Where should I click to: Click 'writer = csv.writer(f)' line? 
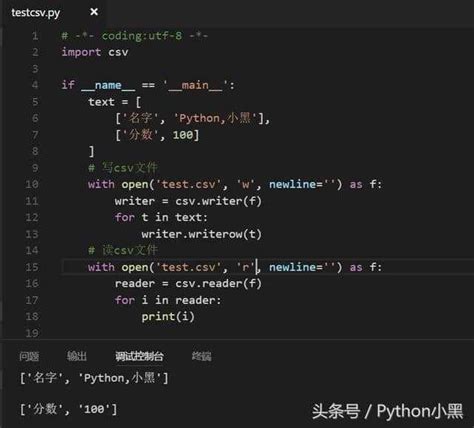[188, 201]
